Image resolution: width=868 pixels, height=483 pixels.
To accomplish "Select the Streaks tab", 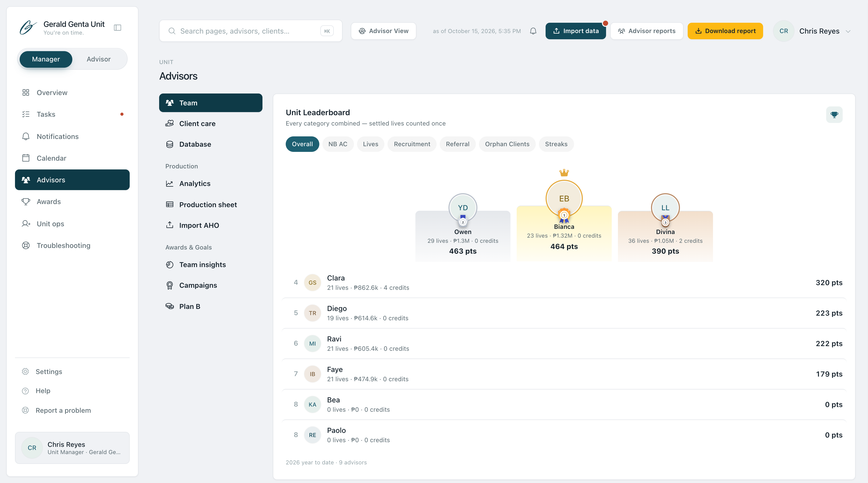I will click(x=556, y=144).
